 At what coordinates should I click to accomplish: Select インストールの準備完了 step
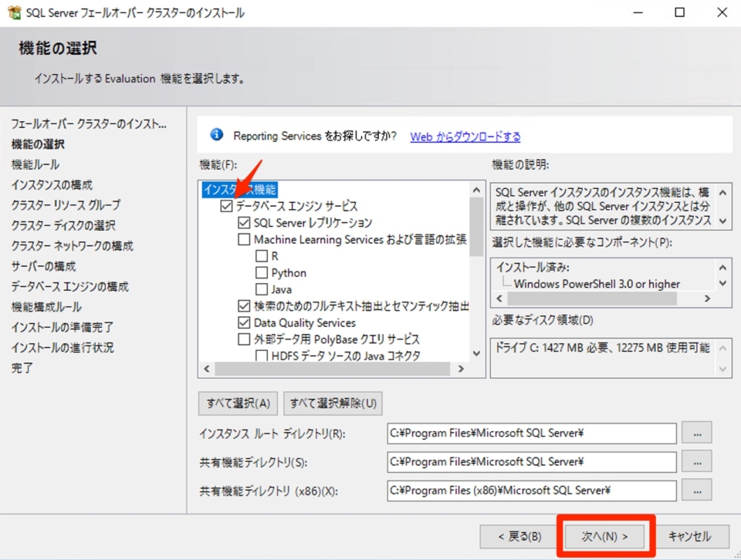coord(63,327)
